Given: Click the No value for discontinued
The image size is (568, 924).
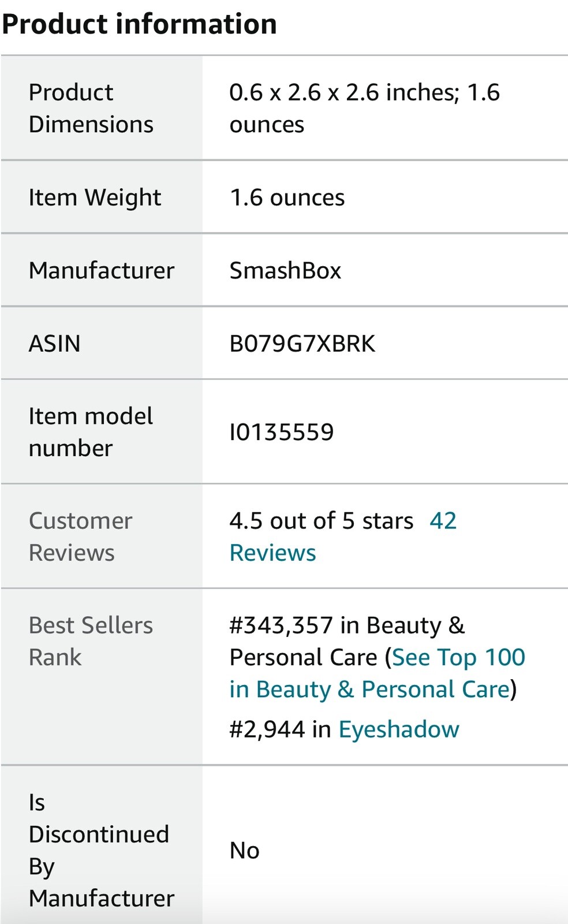Looking at the screenshot, I should click(x=244, y=850).
